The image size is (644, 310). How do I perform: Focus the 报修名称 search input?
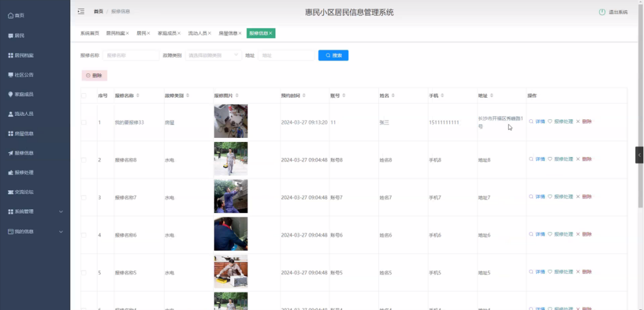[x=131, y=55]
